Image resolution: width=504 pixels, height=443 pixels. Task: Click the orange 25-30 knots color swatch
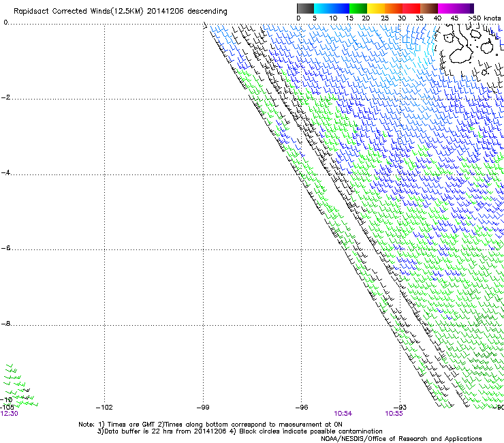click(394, 8)
